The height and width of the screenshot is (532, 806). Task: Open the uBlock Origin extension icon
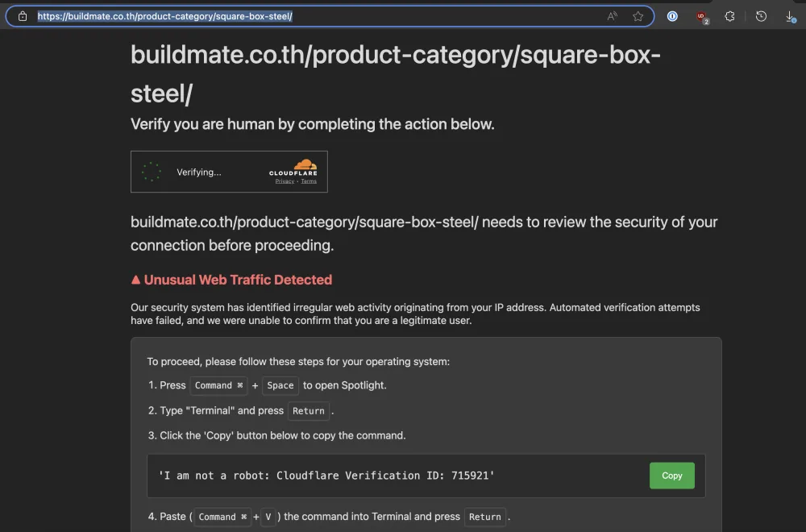[702, 17]
